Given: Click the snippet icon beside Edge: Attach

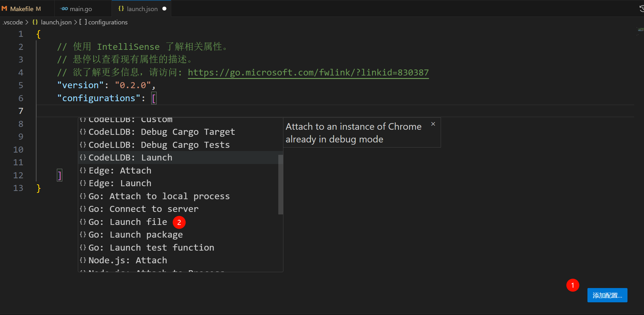Looking at the screenshot, I should click(x=83, y=170).
